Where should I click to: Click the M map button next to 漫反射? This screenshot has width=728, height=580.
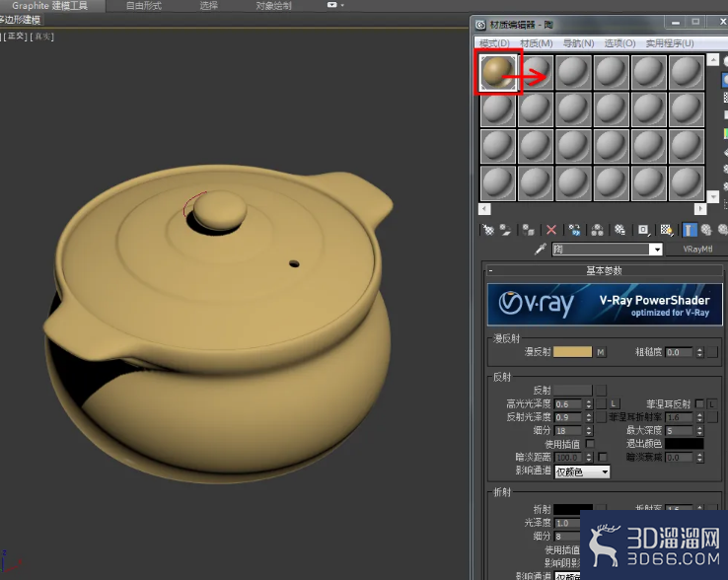pyautogui.click(x=601, y=352)
